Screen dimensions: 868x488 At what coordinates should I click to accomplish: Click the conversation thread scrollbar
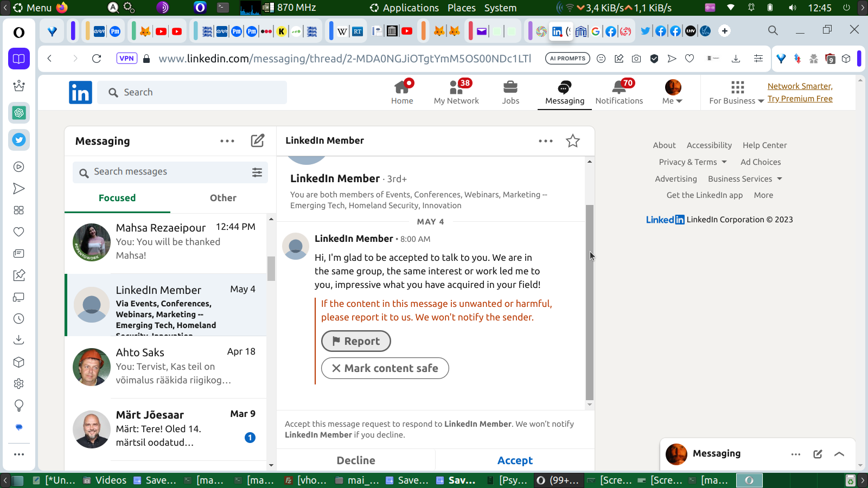(590, 302)
